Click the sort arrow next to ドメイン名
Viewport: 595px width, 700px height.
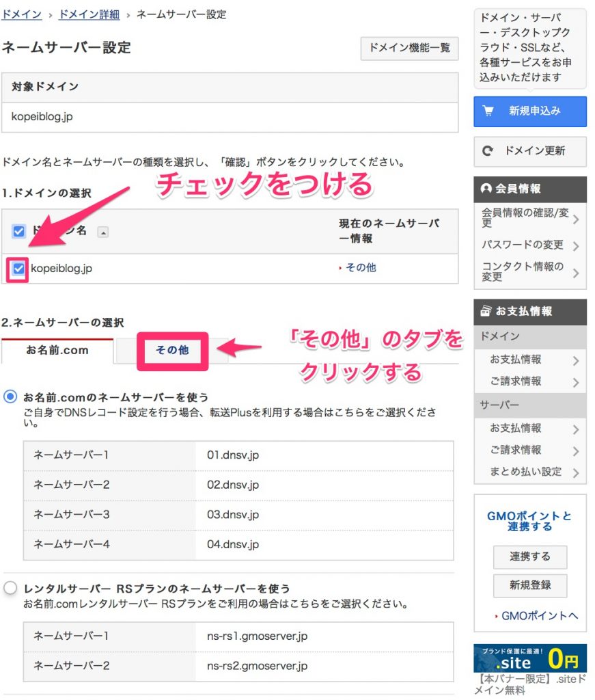pos(103,232)
